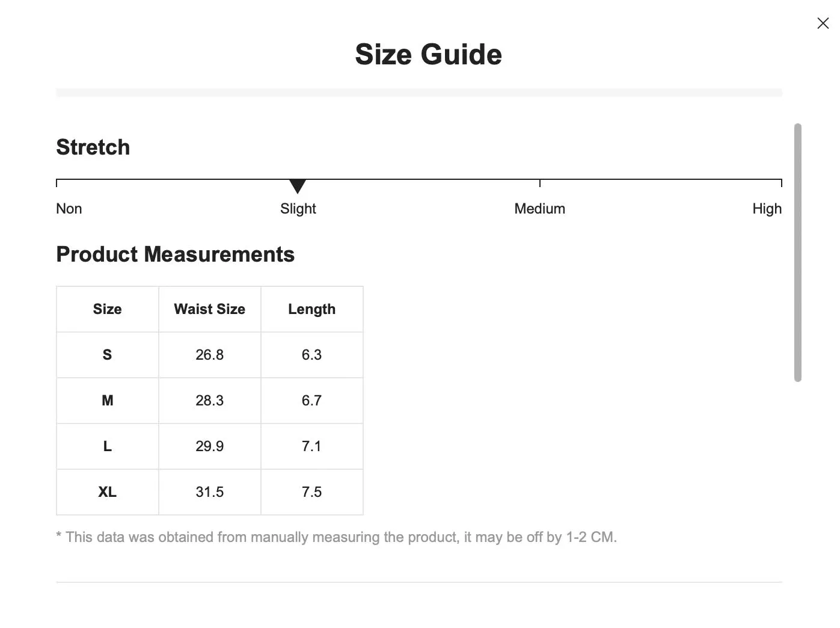This screenshot has height=628, width=840.
Task: Click the Slight stretch label
Action: [x=298, y=209]
